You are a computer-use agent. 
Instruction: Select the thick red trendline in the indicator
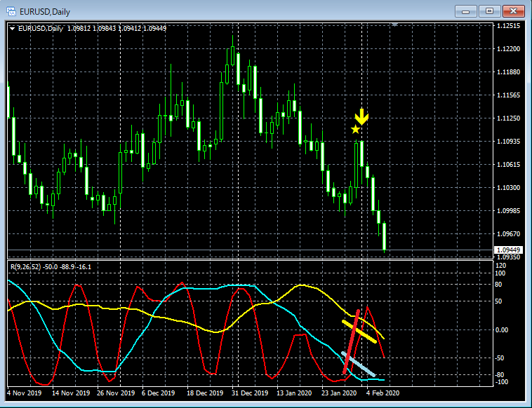[x=351, y=341]
